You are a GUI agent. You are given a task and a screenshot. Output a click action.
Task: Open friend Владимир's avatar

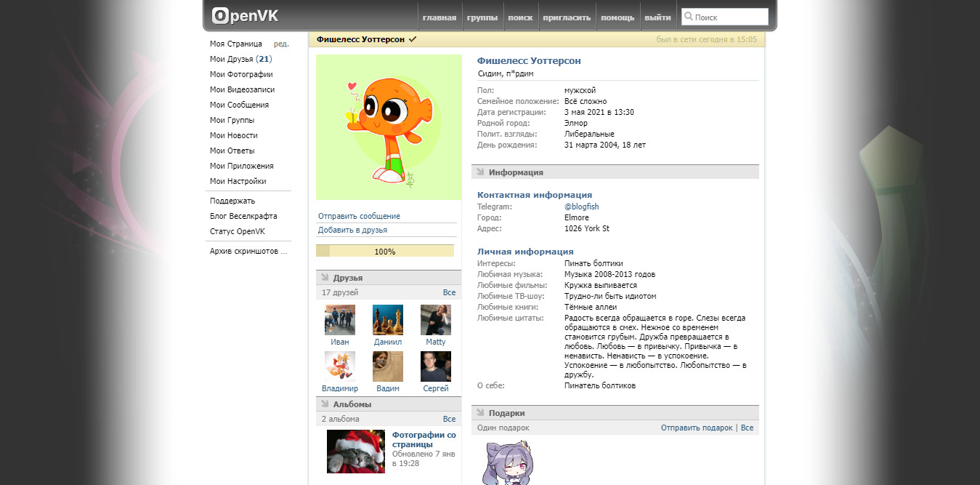[x=340, y=366]
